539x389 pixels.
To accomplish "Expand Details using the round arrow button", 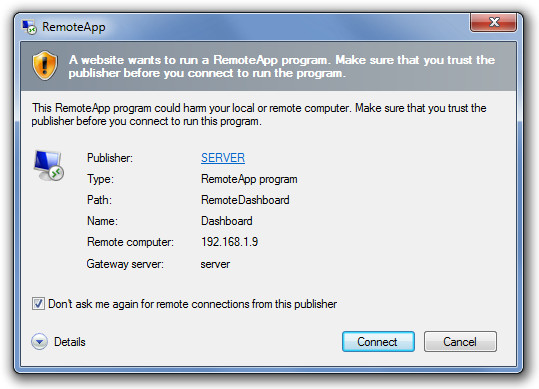I will (40, 342).
